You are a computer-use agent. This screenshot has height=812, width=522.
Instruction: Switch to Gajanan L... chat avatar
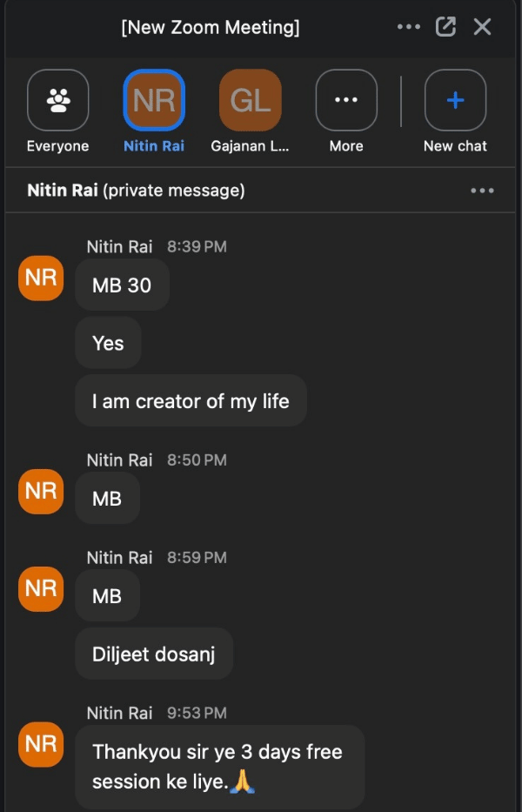click(x=250, y=100)
